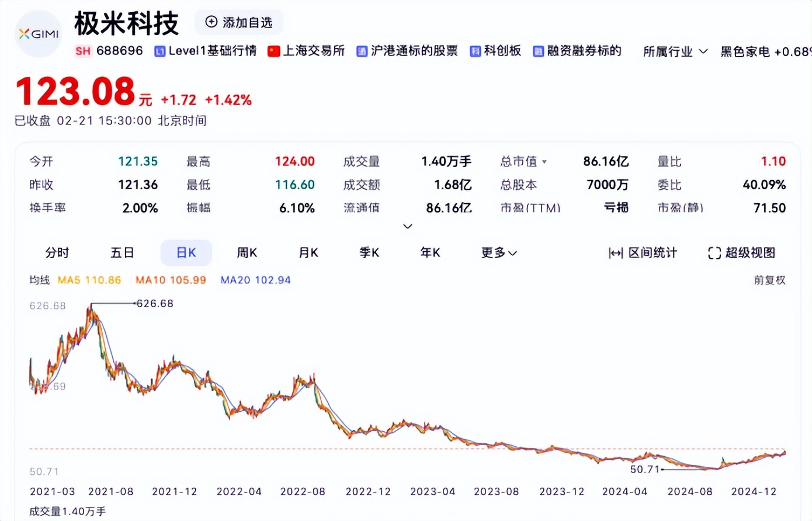Open the 更多 chart period dropdown

(499, 253)
